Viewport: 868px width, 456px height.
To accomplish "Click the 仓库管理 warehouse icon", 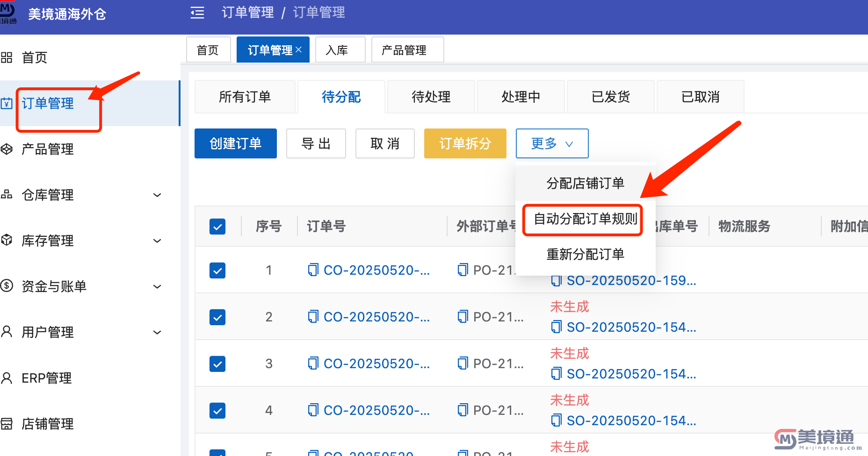I will (7, 194).
